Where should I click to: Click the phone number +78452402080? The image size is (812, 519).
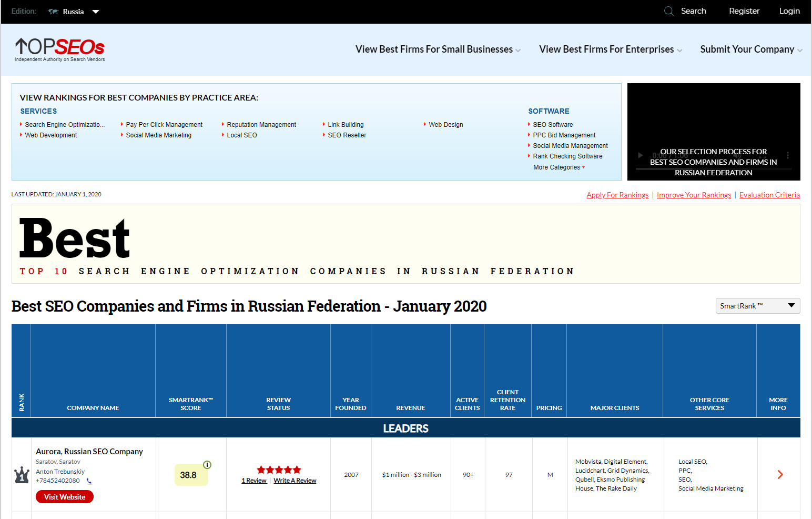[x=58, y=481]
